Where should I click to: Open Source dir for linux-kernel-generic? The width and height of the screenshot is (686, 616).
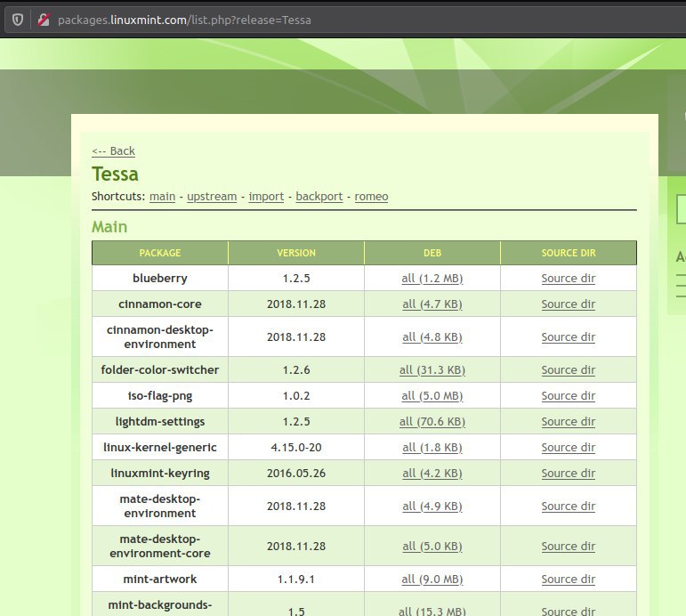coord(568,447)
